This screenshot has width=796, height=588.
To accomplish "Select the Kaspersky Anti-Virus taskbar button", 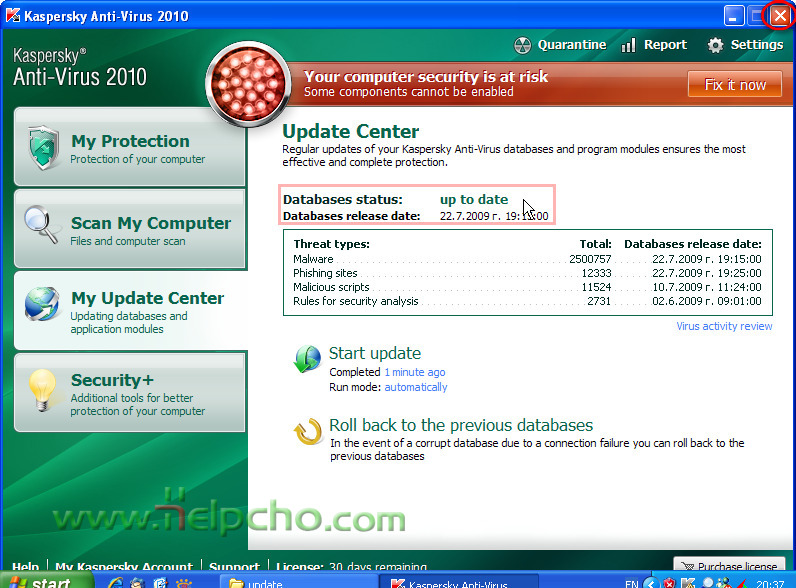I will coord(459,581).
